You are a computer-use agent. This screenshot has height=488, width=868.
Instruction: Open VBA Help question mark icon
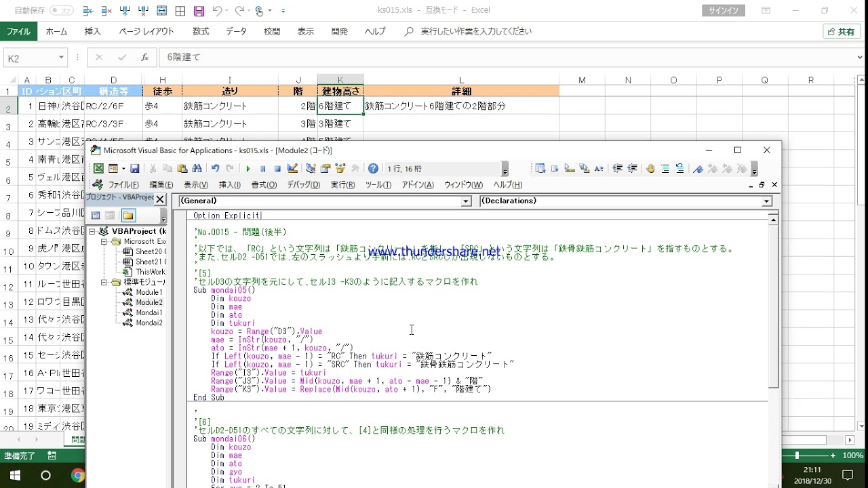point(373,169)
